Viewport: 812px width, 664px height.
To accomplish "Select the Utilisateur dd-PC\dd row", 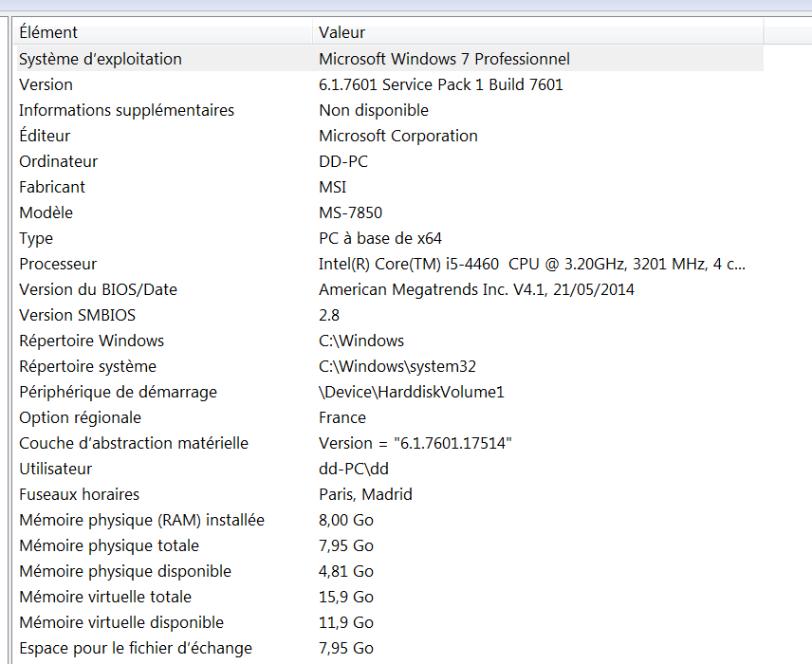I will coord(55,469).
